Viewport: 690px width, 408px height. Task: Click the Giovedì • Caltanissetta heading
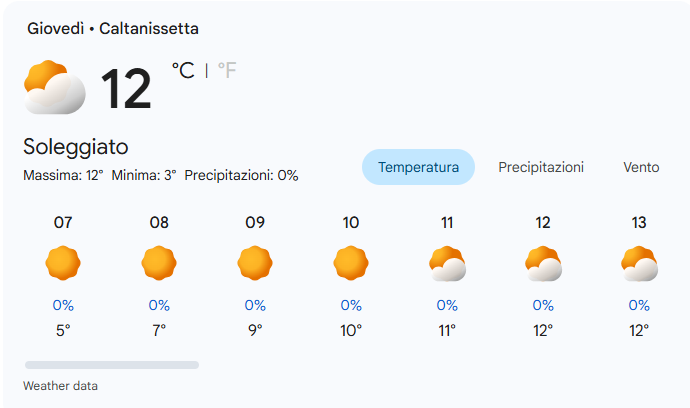point(113,29)
